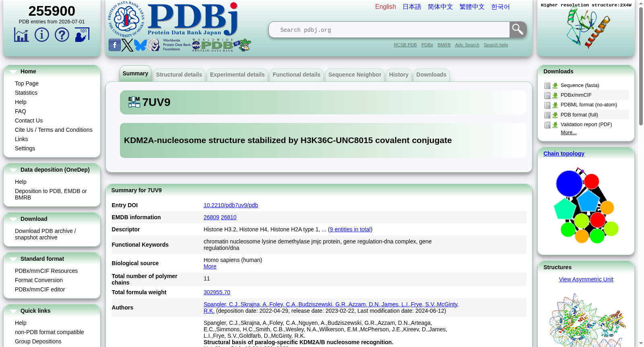
Task: Open PDBj Facebook page icon
Action: click(115, 45)
